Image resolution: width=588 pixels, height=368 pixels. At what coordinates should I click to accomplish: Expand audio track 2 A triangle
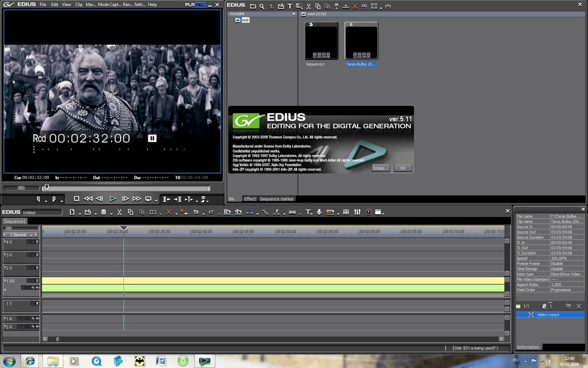(5, 326)
